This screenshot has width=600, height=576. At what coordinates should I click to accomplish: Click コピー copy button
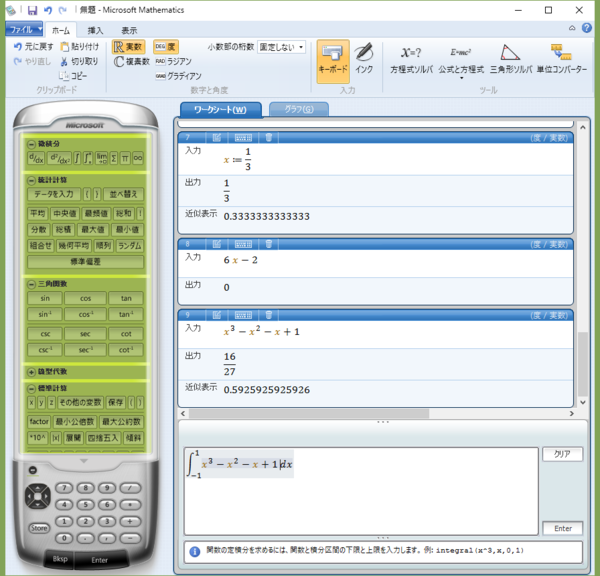(x=73, y=76)
